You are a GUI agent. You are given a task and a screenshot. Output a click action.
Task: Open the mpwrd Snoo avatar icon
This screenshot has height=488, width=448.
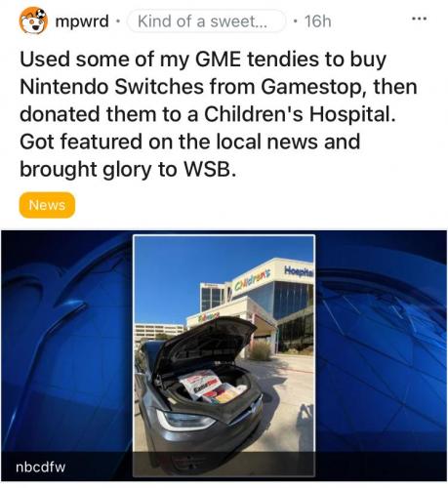tap(33, 20)
